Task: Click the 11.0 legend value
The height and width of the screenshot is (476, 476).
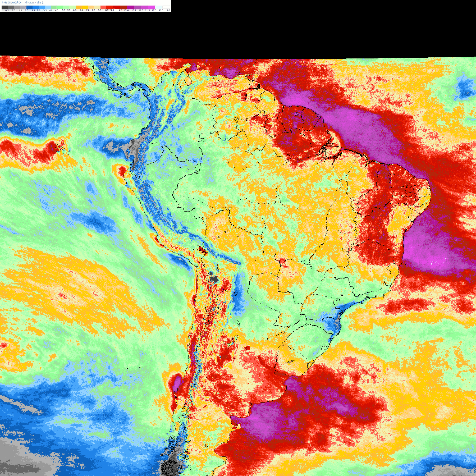Action: click(x=141, y=10)
